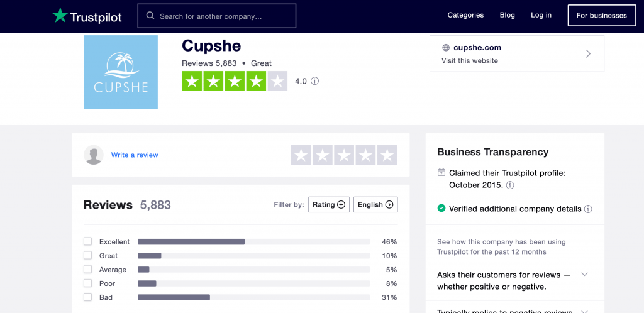Screen dimensions: 644x313
Task: Rate two stars in Write a review
Action: point(323,155)
